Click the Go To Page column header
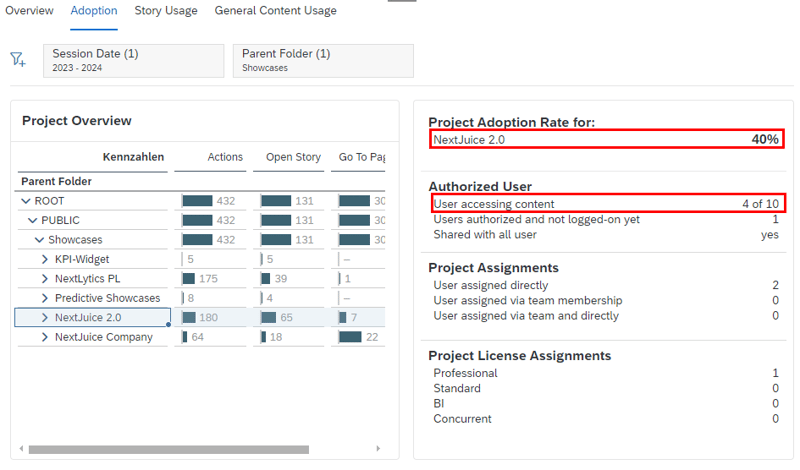This screenshot has width=800, height=470. tap(362, 157)
